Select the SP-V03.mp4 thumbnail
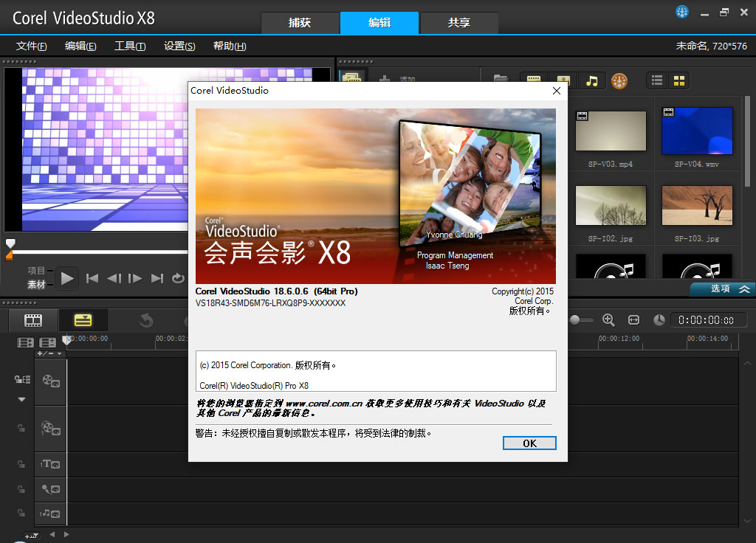The image size is (756, 543). pyautogui.click(x=611, y=131)
